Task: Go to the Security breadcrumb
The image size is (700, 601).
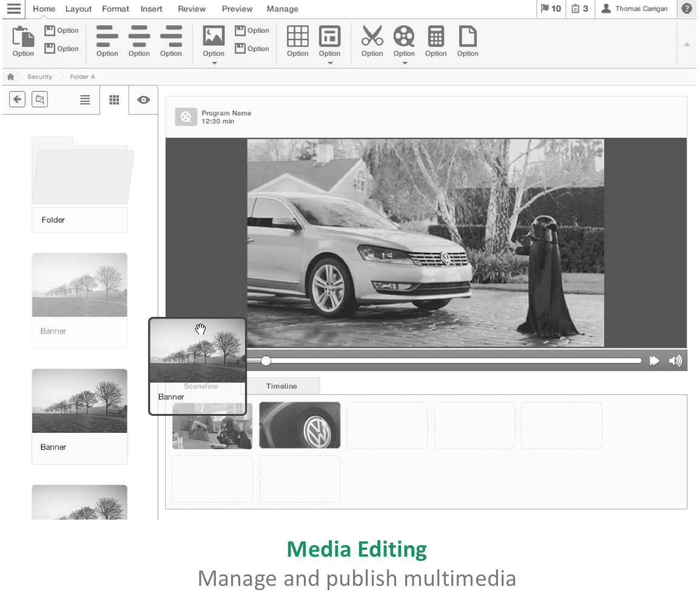Action: coord(39,77)
